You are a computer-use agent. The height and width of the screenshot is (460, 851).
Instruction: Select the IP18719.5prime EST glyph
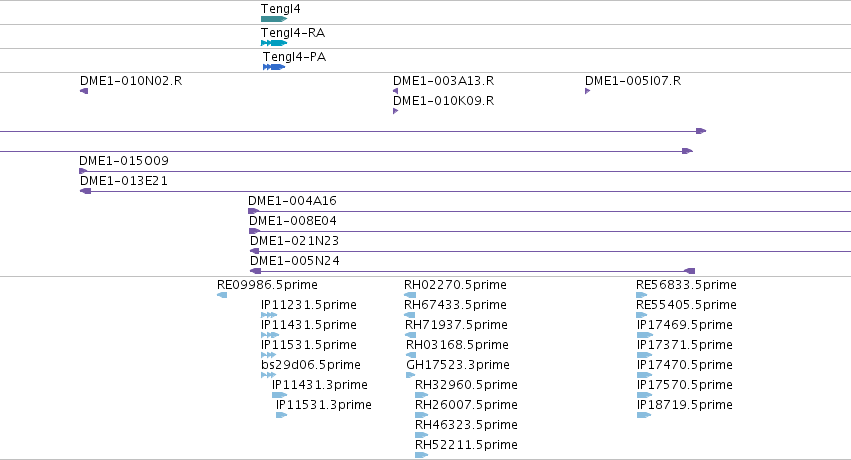pyautogui.click(x=644, y=415)
